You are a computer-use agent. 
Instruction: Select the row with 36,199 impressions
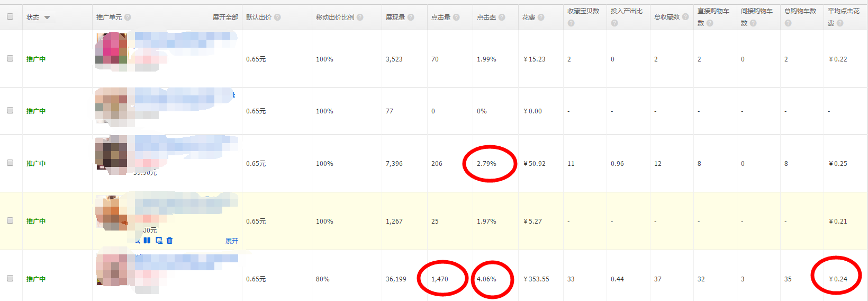[x=10, y=278]
